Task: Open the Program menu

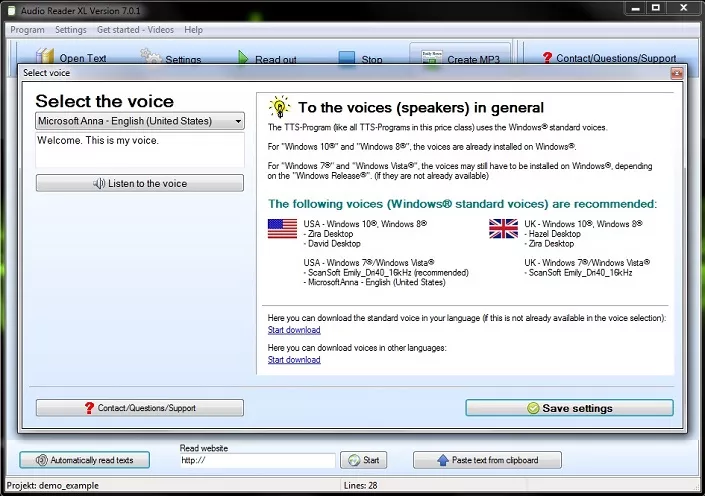Action: point(27,30)
